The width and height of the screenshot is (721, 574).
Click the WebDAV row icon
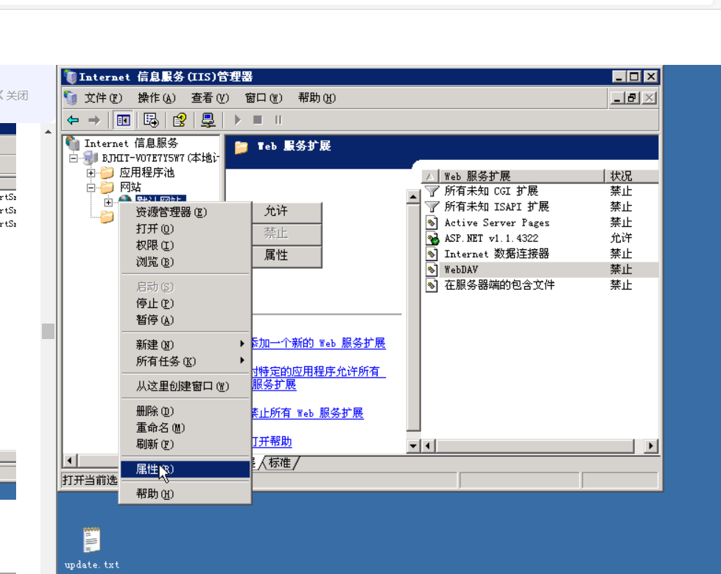[x=431, y=270]
